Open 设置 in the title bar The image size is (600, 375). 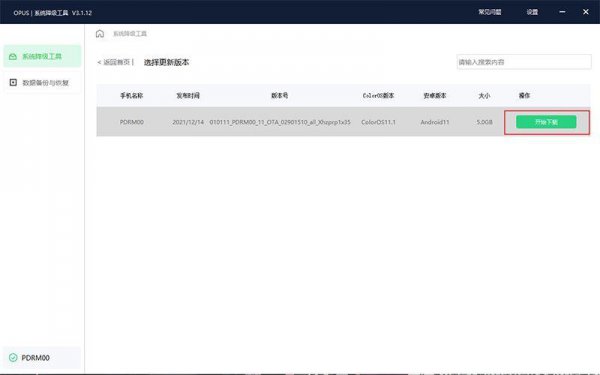coord(532,12)
